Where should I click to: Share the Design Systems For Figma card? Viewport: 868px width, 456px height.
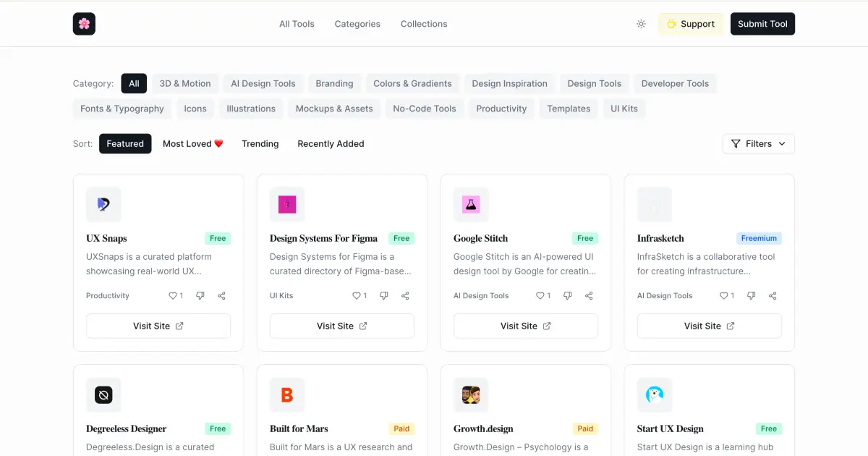[405, 295]
